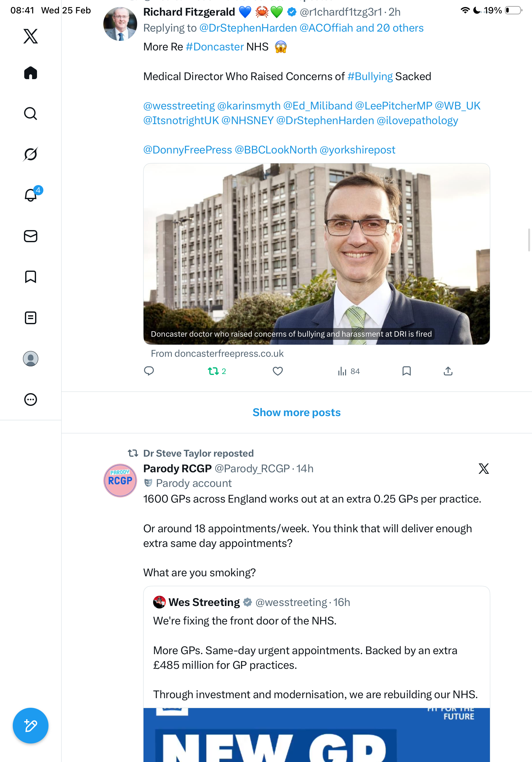
Task: Open Grok from the sidebar
Action: pos(31,154)
